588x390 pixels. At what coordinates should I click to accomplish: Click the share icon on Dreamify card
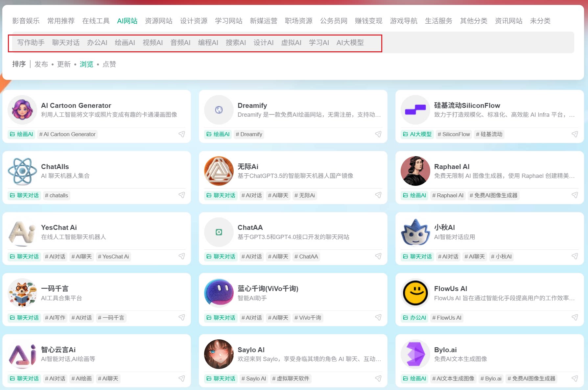coord(378,134)
